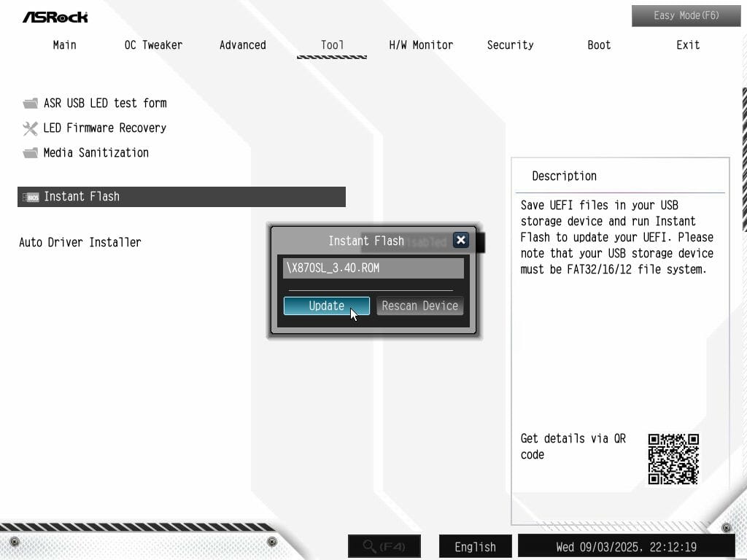Viewport: 747px width, 560px height.
Task: Open the Main tab
Action: pos(64,45)
